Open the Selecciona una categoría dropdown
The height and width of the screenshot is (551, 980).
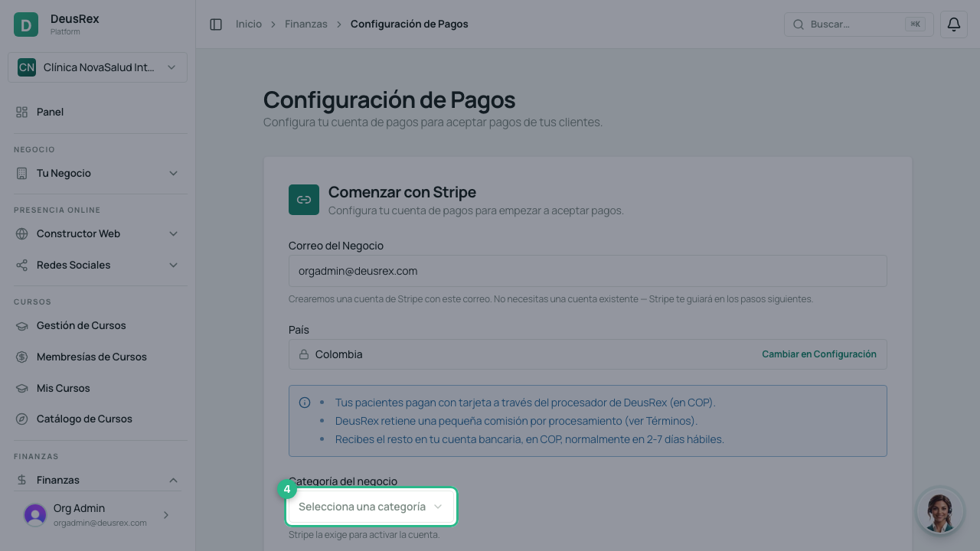371,507
